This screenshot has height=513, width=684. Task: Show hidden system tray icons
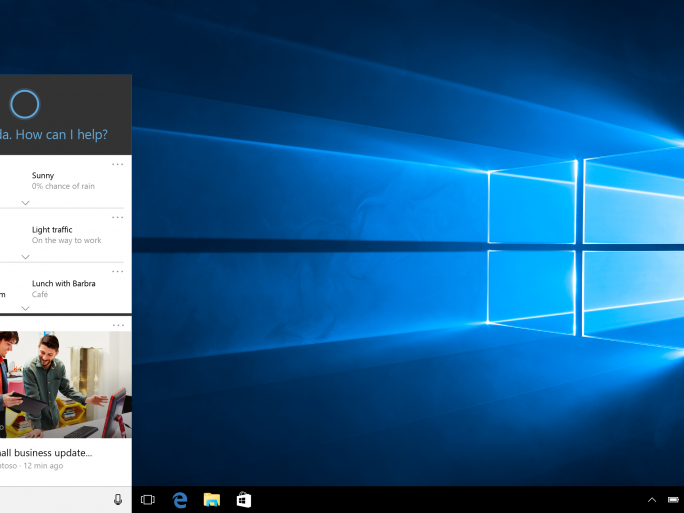click(652, 500)
